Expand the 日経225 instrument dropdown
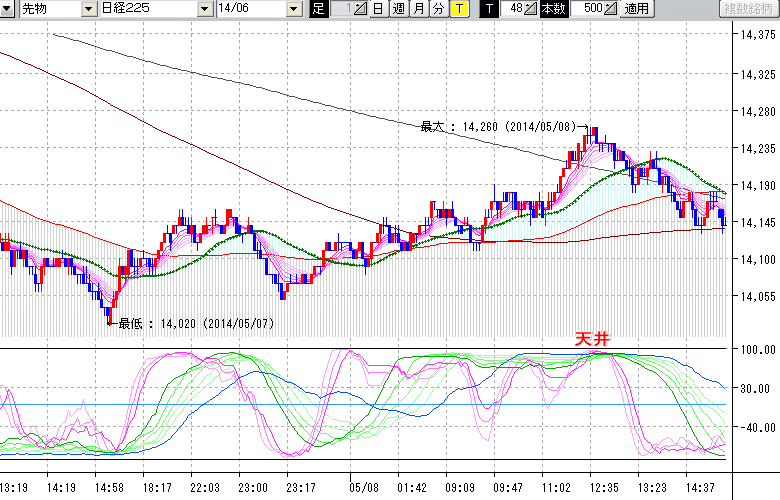This screenshot has width=780, height=500. [205, 9]
